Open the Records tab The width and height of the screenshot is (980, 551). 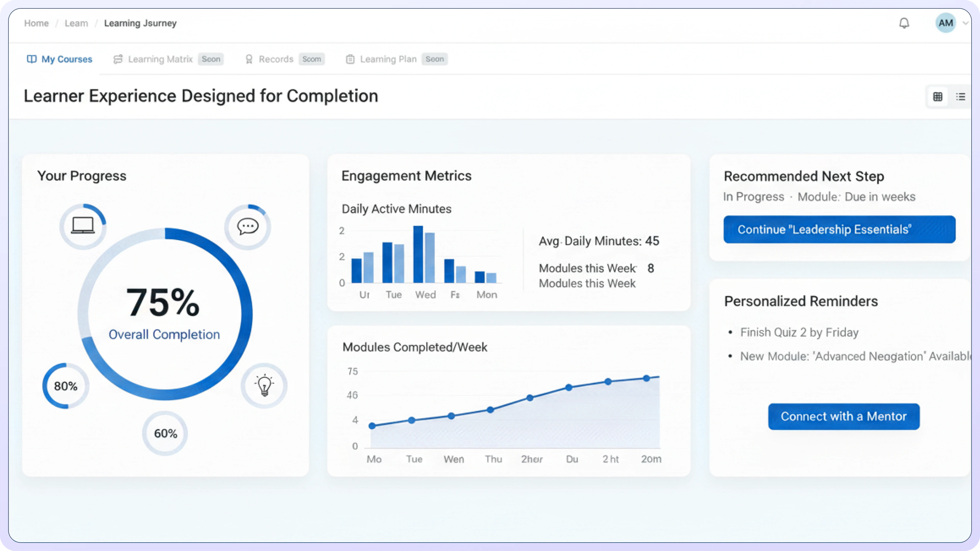coord(275,59)
